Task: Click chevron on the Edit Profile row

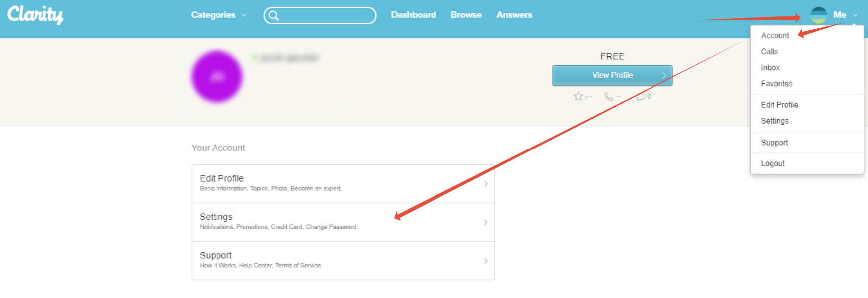Action: coord(486,184)
